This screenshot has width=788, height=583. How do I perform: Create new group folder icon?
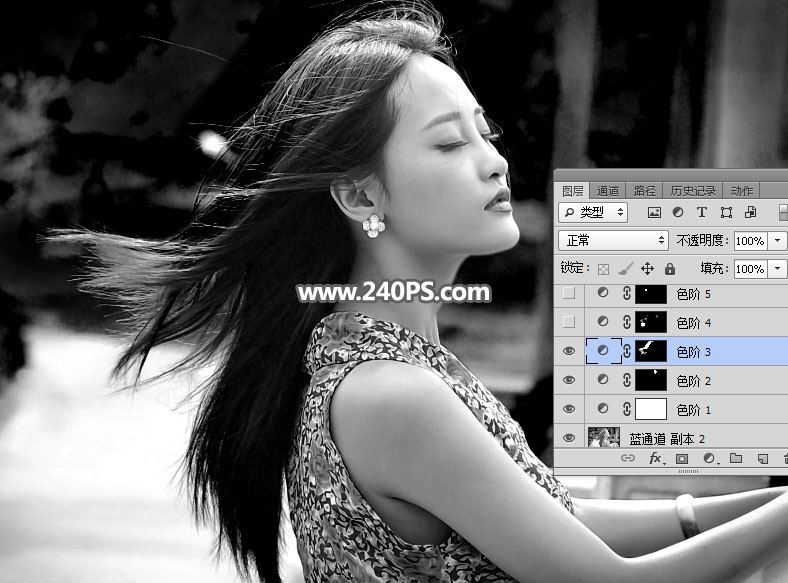pyautogui.click(x=736, y=458)
